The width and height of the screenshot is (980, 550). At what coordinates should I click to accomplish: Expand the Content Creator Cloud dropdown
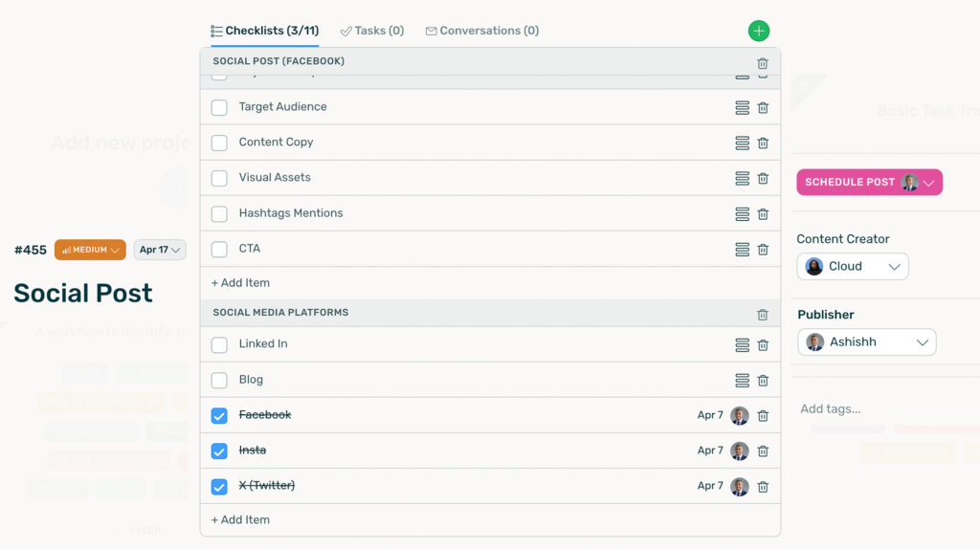pos(853,267)
